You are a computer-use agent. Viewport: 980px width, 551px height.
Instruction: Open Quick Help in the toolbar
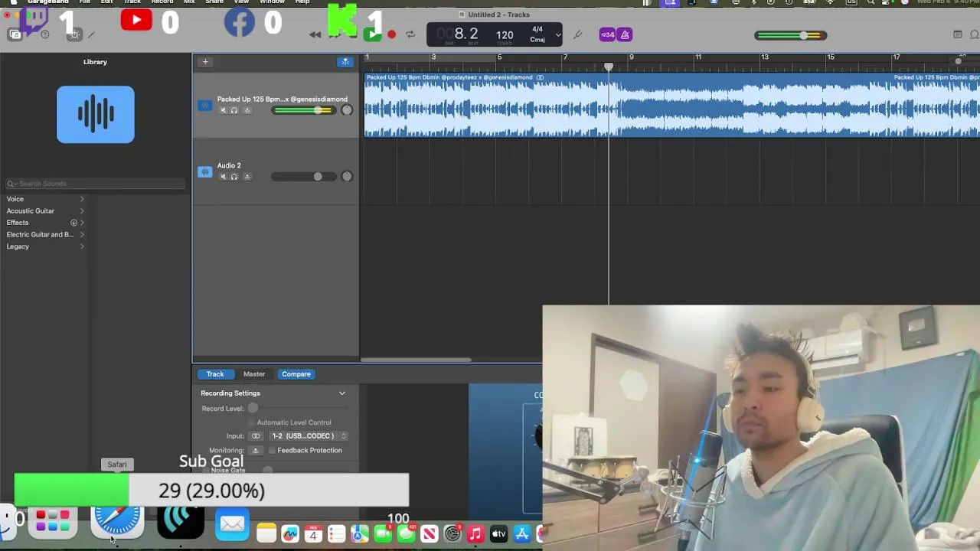(44, 34)
